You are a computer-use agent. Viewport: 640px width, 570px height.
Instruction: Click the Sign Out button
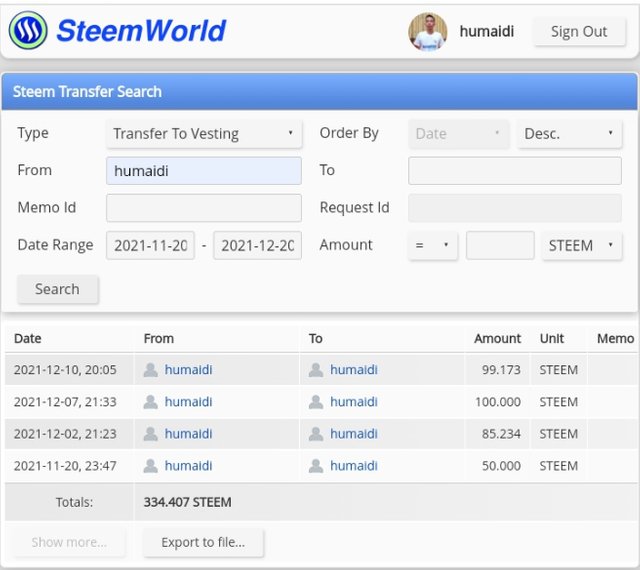(579, 32)
